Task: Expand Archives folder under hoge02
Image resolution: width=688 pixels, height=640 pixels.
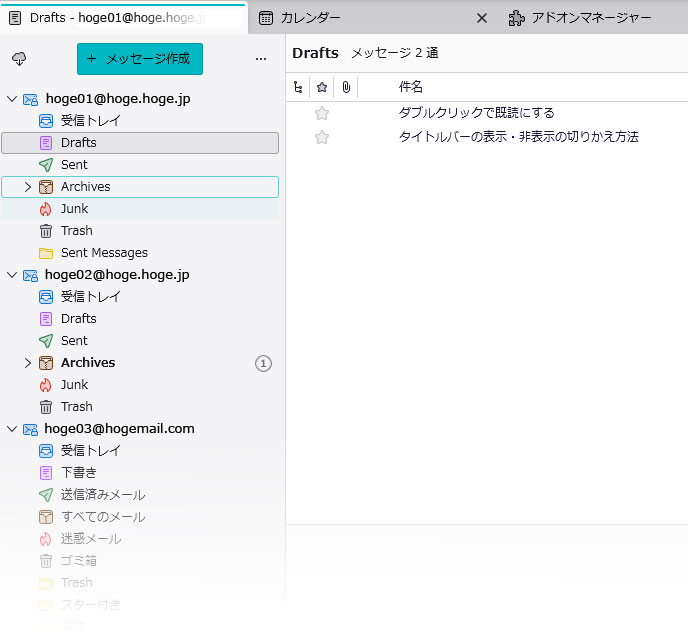Action: coord(28,363)
